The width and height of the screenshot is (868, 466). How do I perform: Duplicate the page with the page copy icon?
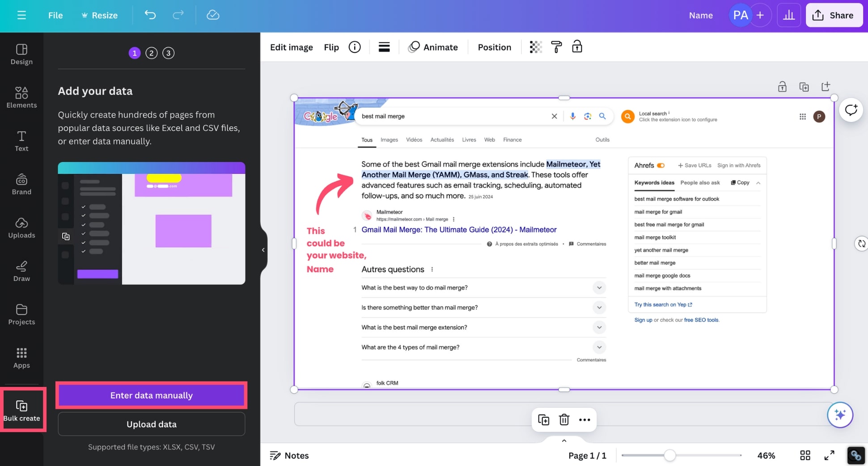pos(804,87)
